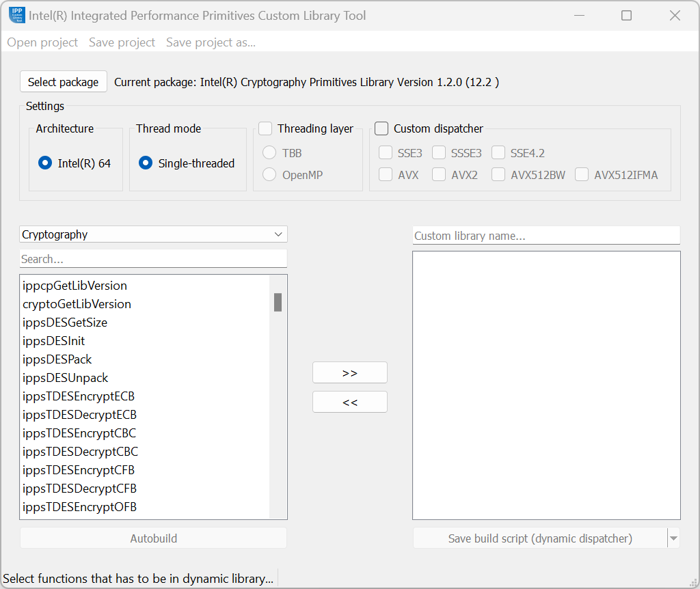The width and height of the screenshot is (700, 589).
Task: Select ippsTDESEncryptCBC function entry
Action: 79,433
